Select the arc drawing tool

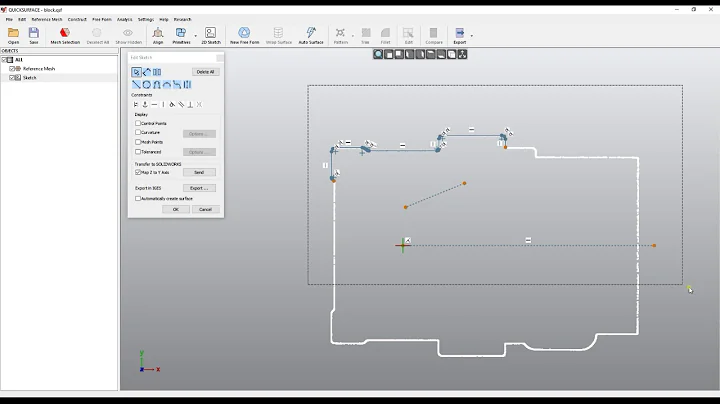pos(167,84)
